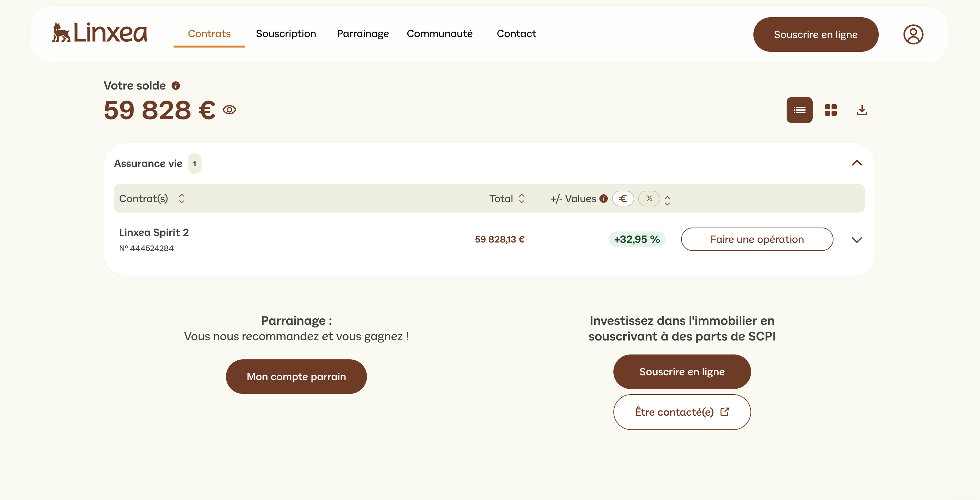Click the Linxea Spirit 2 contract name
This screenshot has width=980, height=500.
(154, 232)
